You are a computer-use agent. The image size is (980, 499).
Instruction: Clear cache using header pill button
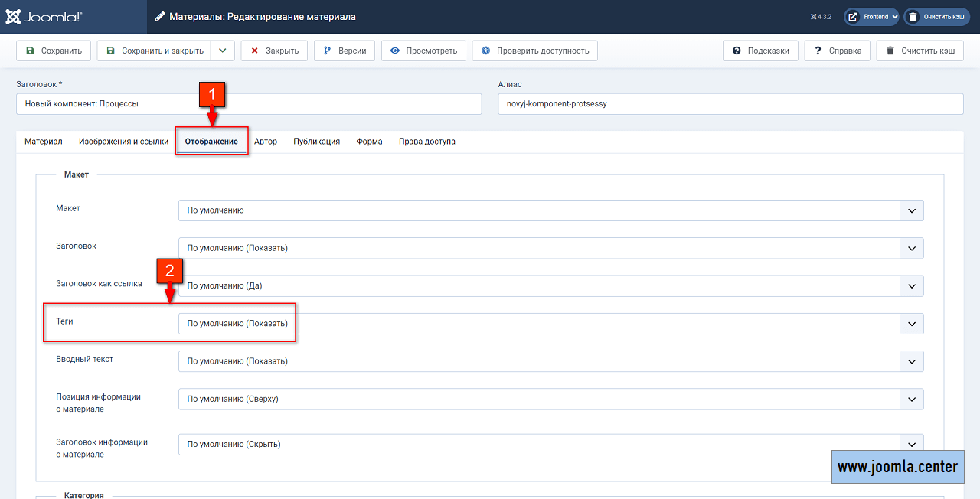[936, 16]
